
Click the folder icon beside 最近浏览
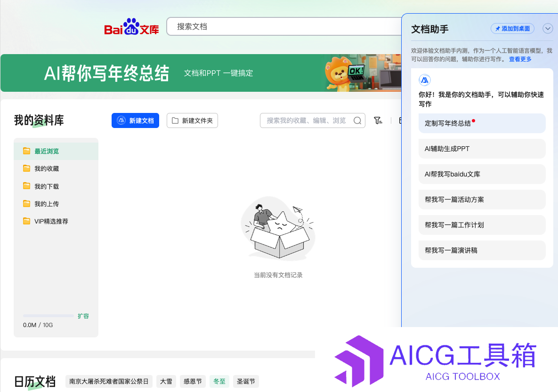pyautogui.click(x=27, y=151)
